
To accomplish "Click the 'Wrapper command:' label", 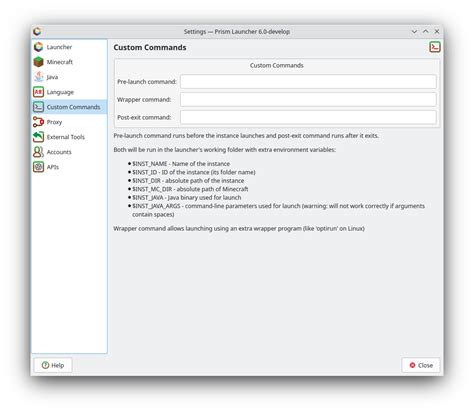I will pyautogui.click(x=144, y=99).
